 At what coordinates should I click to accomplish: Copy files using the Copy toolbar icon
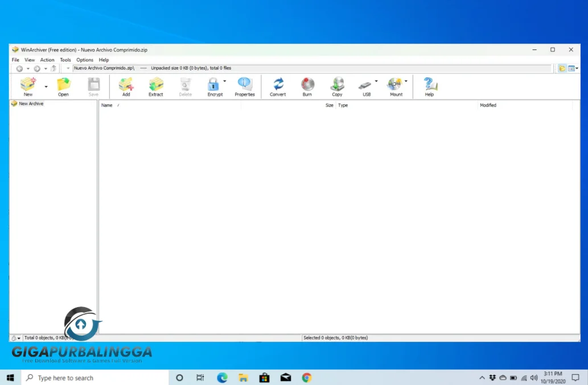(337, 85)
